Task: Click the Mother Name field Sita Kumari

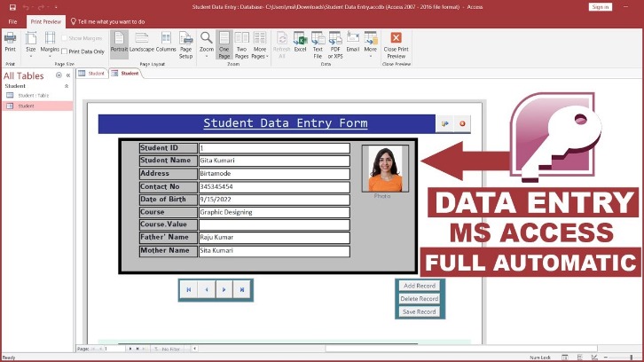Action: 274,250
